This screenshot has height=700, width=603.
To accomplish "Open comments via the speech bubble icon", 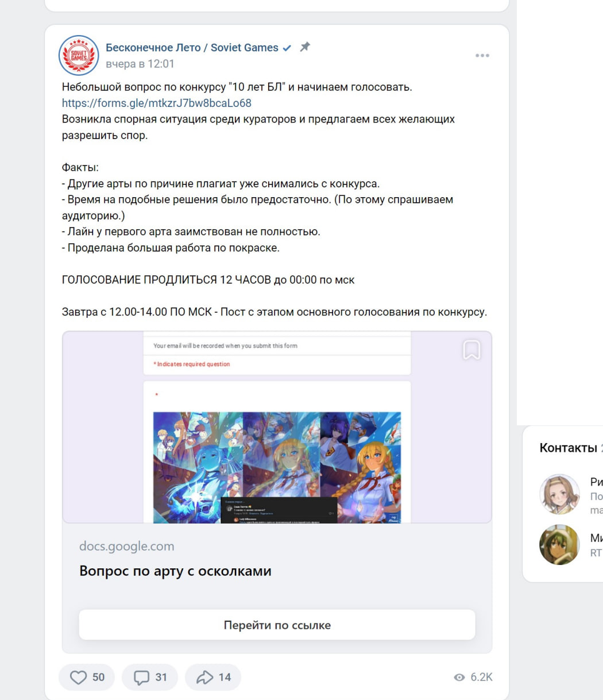I will pyautogui.click(x=141, y=678).
